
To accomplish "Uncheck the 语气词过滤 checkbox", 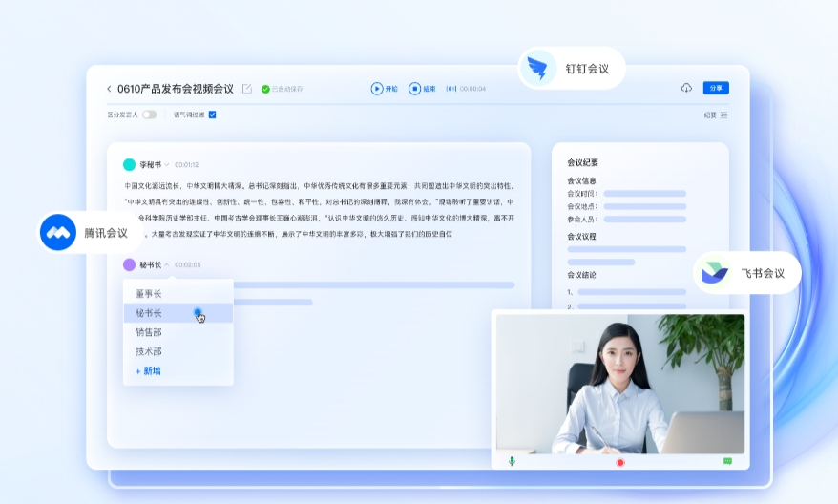I will [x=212, y=115].
